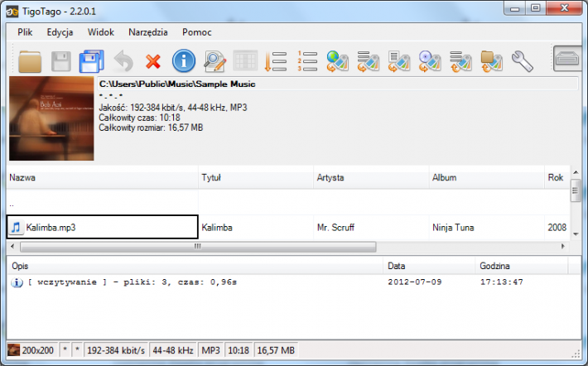Click the Całkowity rozmiar: 16,57 MB line
Viewport: 588px width, 366px height.
pos(151,128)
